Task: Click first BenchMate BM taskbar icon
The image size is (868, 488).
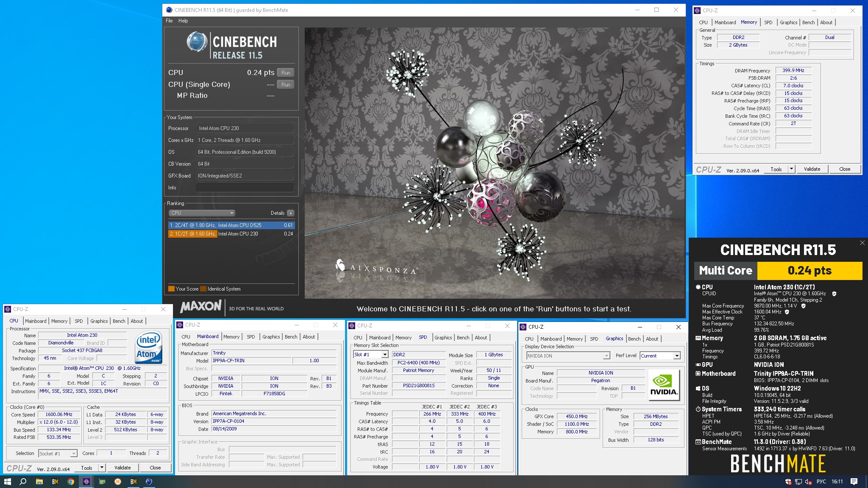Action: (x=55, y=482)
